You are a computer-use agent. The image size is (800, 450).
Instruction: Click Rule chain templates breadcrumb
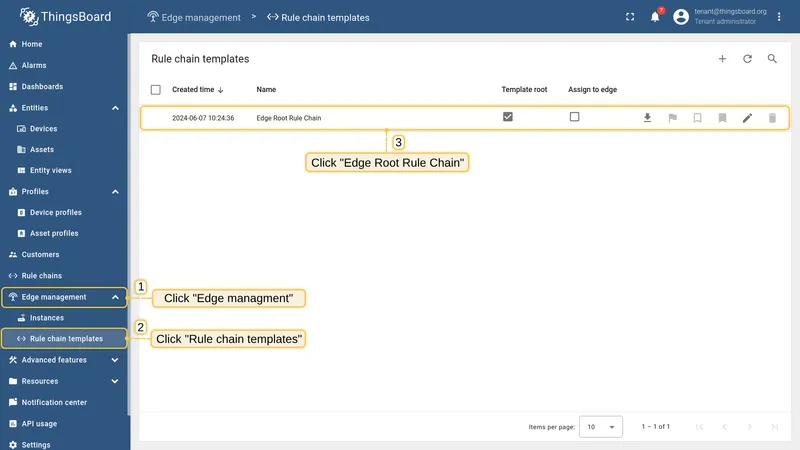coord(318,17)
